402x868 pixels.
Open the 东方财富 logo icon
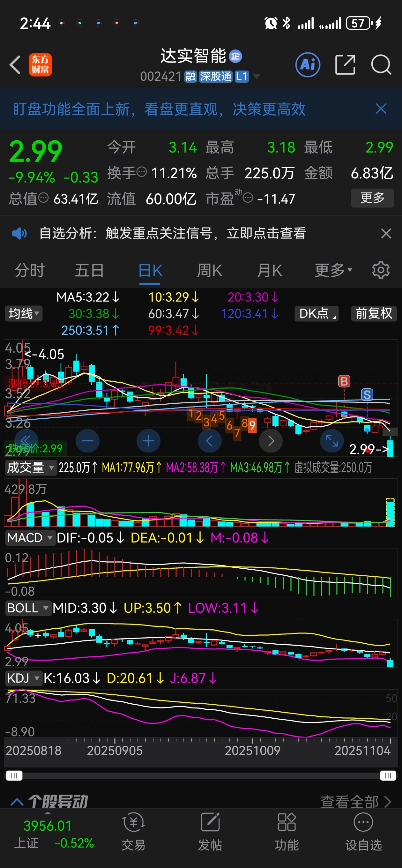(x=40, y=65)
